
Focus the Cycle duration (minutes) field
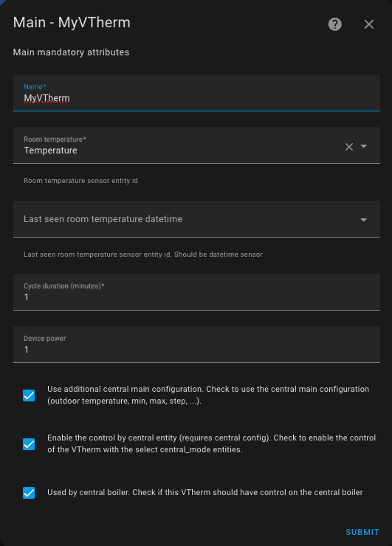click(x=196, y=292)
